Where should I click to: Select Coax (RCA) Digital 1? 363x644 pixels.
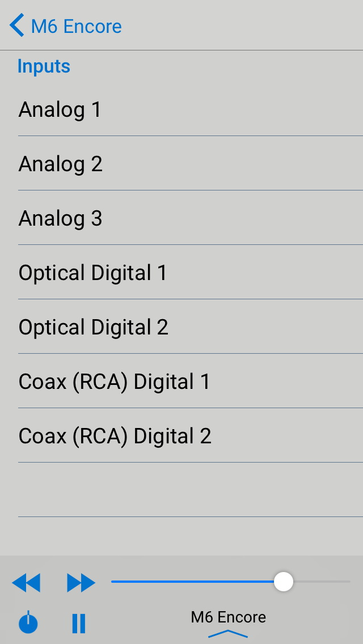click(x=115, y=382)
